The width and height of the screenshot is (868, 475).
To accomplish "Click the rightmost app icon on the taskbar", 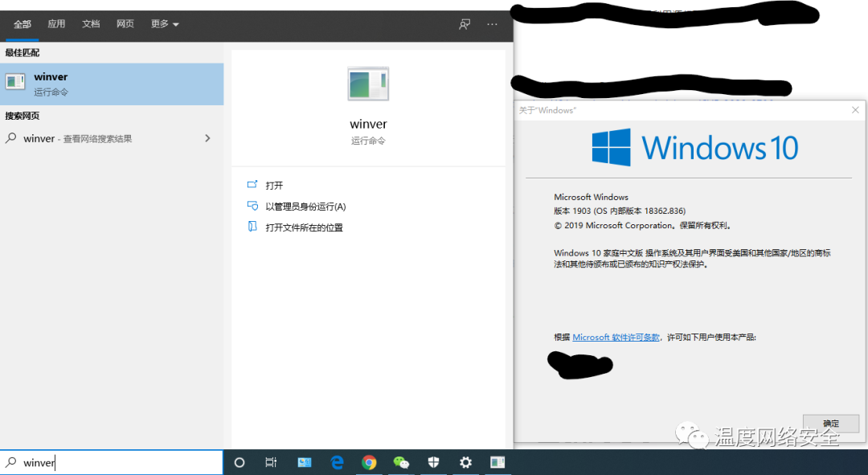I will (x=497, y=462).
